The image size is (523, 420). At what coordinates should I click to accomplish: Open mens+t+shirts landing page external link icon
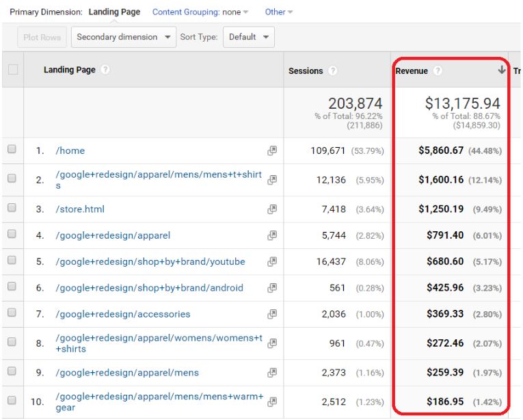tap(272, 180)
